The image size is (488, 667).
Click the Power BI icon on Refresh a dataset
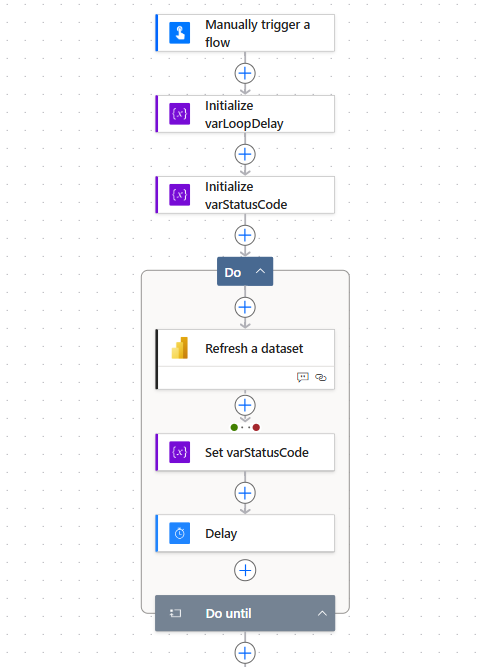tap(180, 348)
